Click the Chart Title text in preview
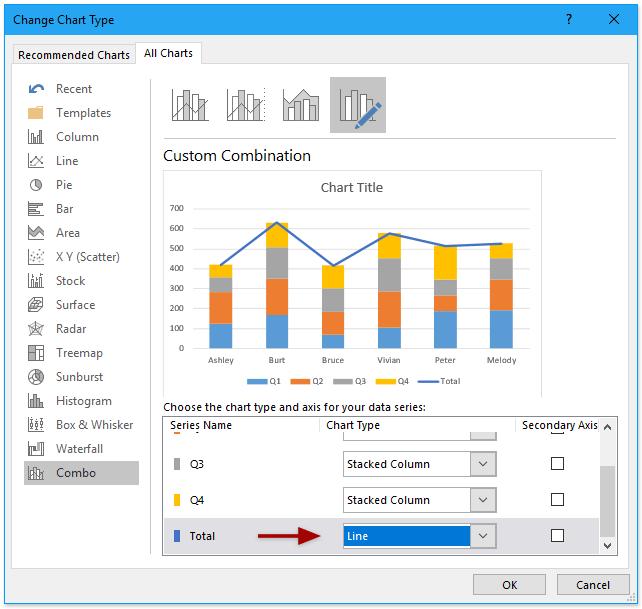This screenshot has width=642, height=609. click(x=352, y=188)
